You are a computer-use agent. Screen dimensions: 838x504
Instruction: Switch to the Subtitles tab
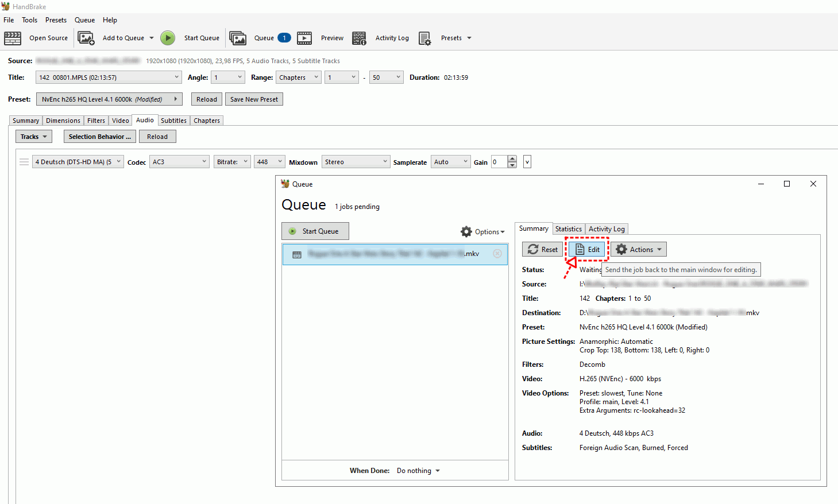tap(173, 121)
